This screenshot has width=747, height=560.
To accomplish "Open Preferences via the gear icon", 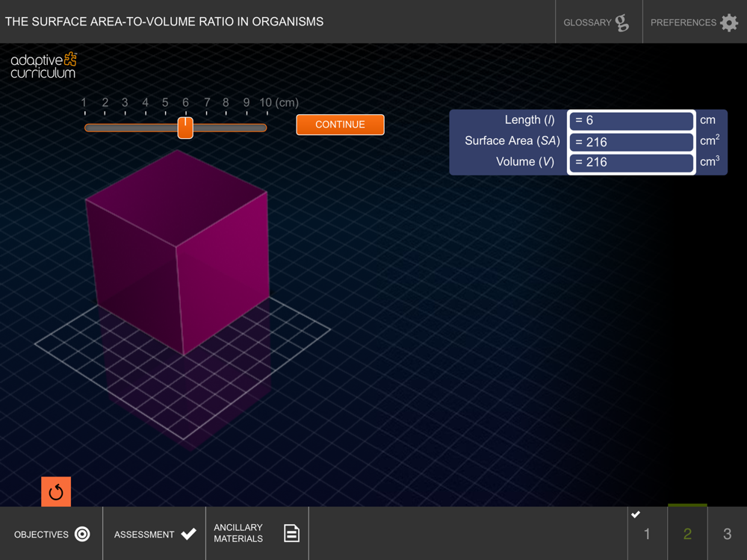I will 729,22.
